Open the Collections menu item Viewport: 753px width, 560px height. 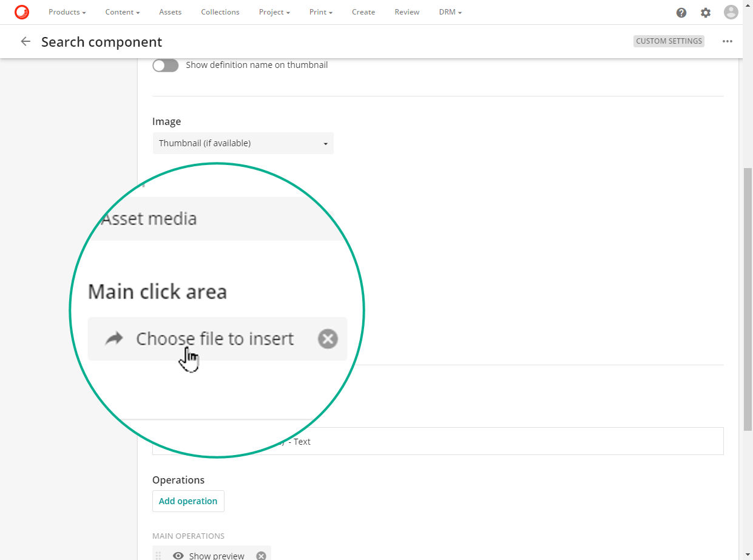[220, 12]
